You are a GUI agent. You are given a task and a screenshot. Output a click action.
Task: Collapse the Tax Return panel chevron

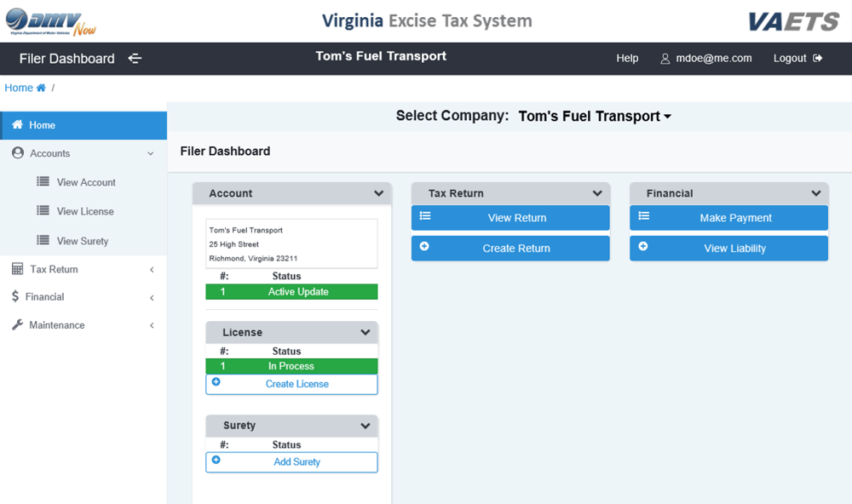(597, 193)
